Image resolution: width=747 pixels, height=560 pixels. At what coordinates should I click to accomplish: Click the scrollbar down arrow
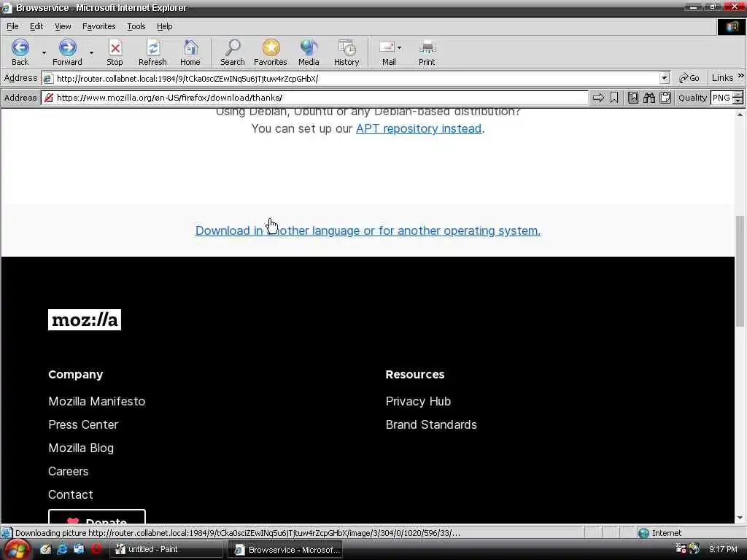(x=740, y=518)
